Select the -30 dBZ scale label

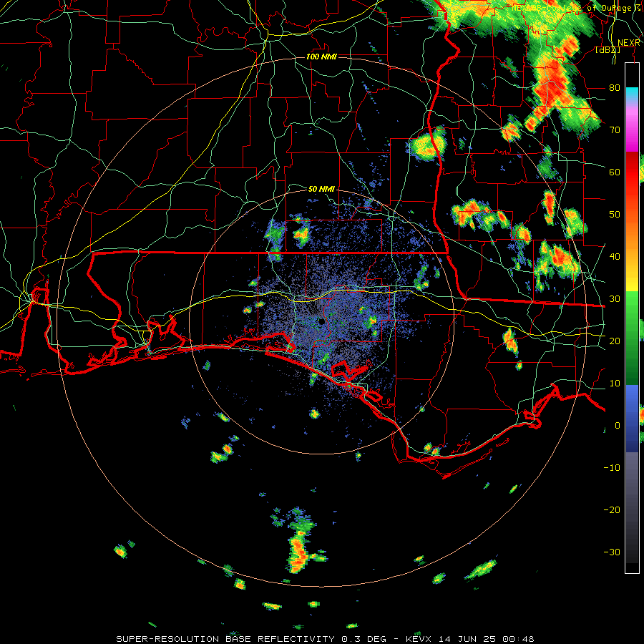point(612,552)
